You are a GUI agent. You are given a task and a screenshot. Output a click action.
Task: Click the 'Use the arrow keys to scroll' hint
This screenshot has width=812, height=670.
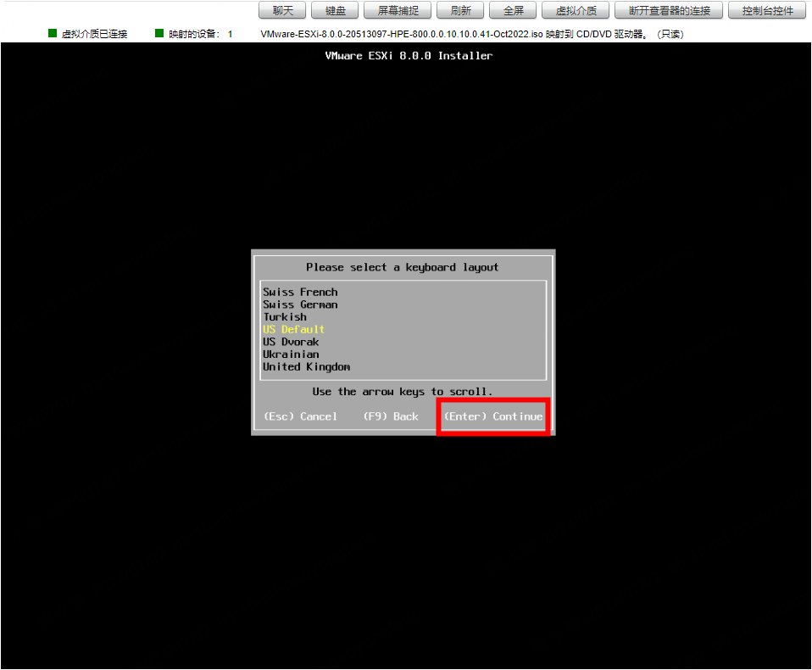coord(403,392)
